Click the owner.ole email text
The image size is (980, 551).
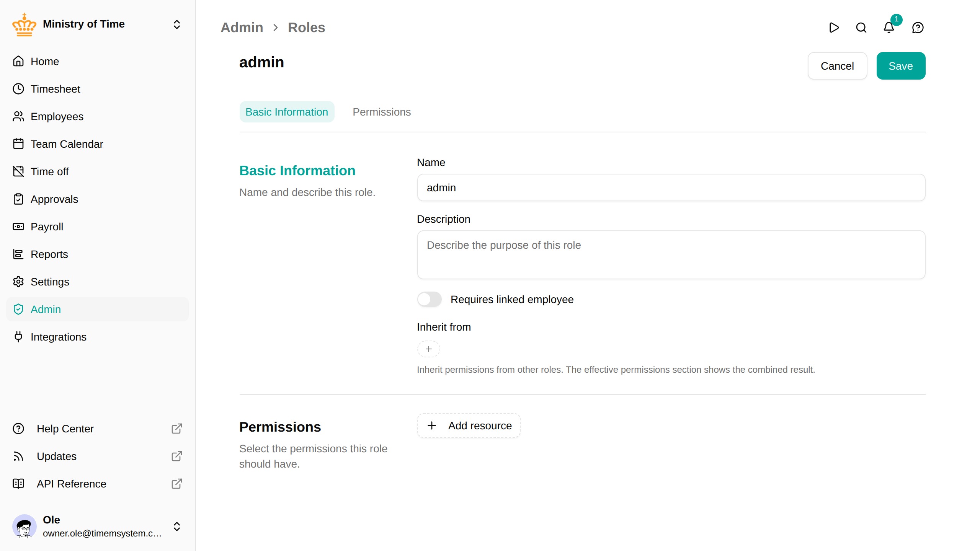coord(102,533)
